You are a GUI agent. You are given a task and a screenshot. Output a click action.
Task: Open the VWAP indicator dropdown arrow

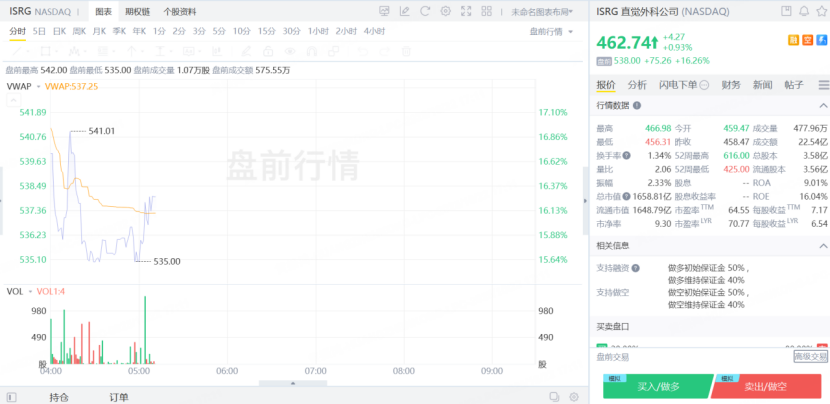(39, 86)
